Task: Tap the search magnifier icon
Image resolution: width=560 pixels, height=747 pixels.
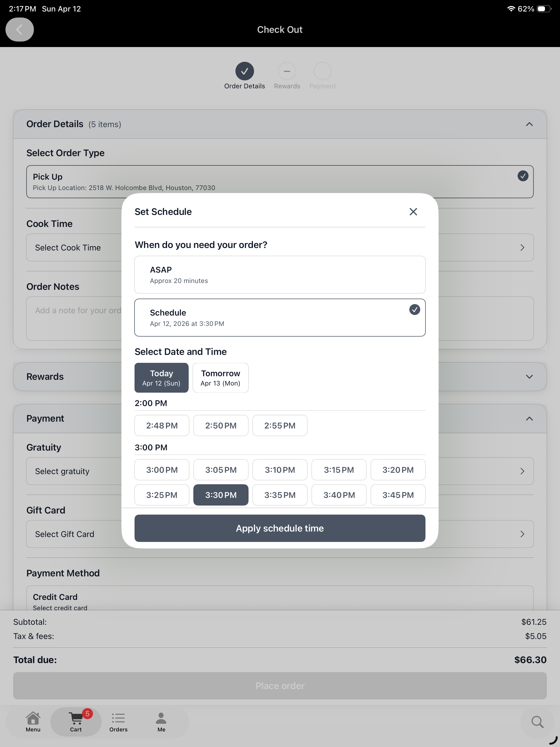Action: point(537,722)
